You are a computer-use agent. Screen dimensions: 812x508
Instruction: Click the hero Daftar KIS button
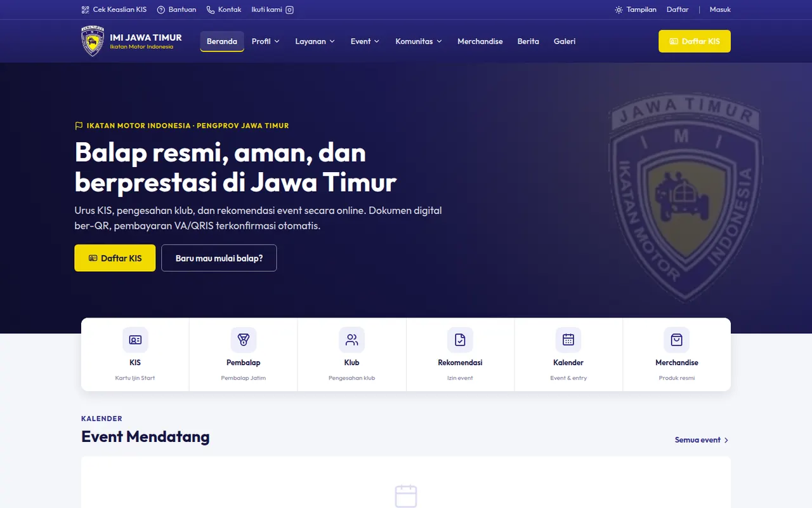(x=115, y=258)
